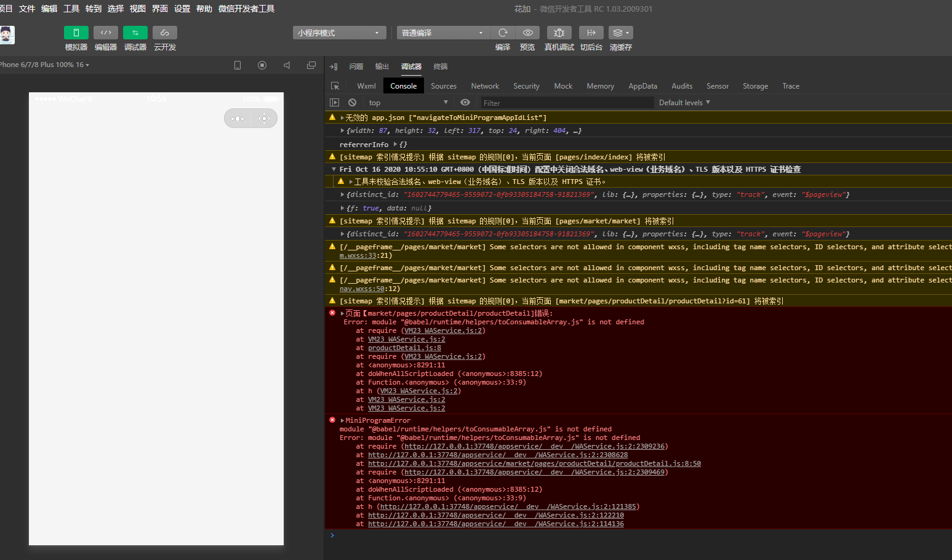Open the 工具 menu
This screenshot has height=560, width=952.
(x=71, y=9)
